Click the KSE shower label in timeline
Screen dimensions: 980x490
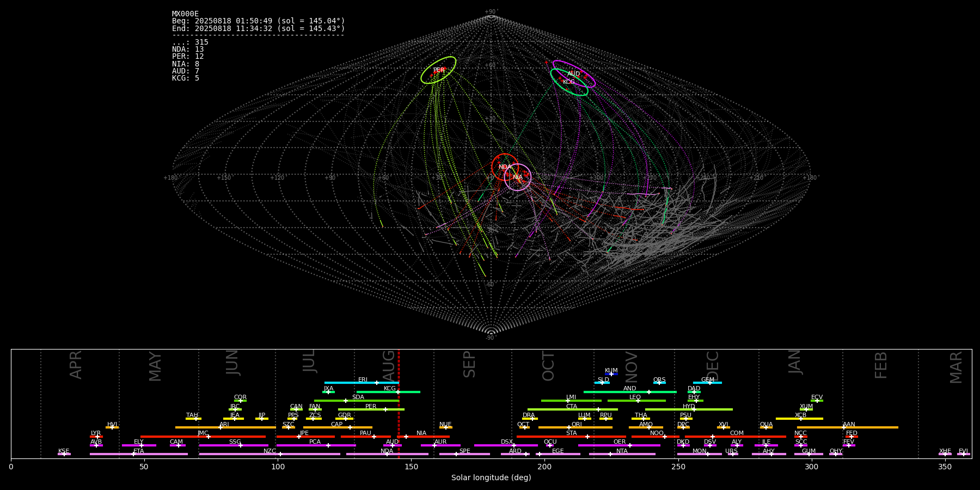pos(64,451)
